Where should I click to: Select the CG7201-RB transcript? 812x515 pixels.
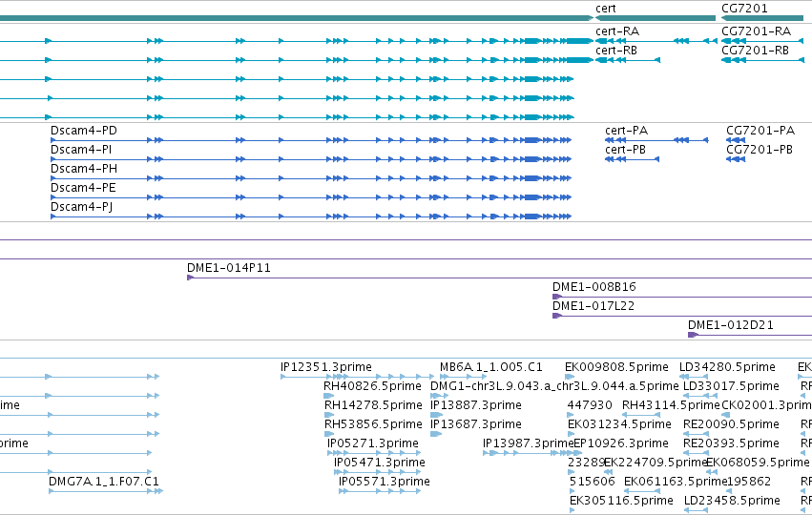point(762,60)
